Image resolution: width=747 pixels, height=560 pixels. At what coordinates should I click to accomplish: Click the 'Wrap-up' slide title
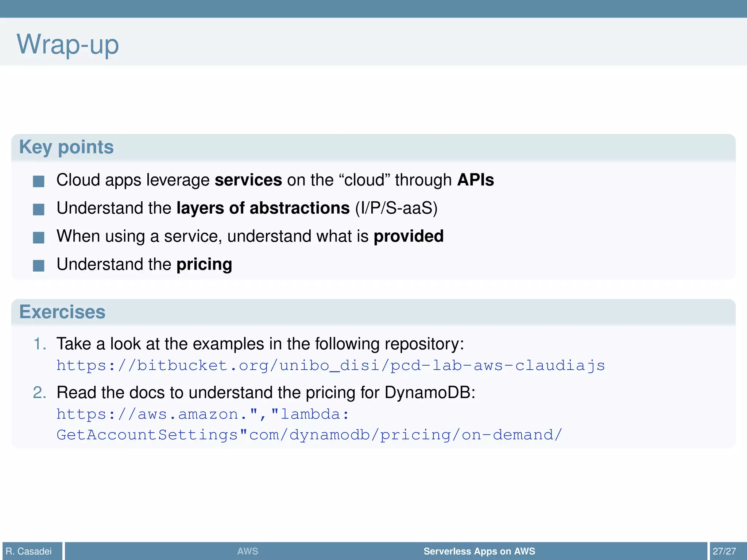68,44
